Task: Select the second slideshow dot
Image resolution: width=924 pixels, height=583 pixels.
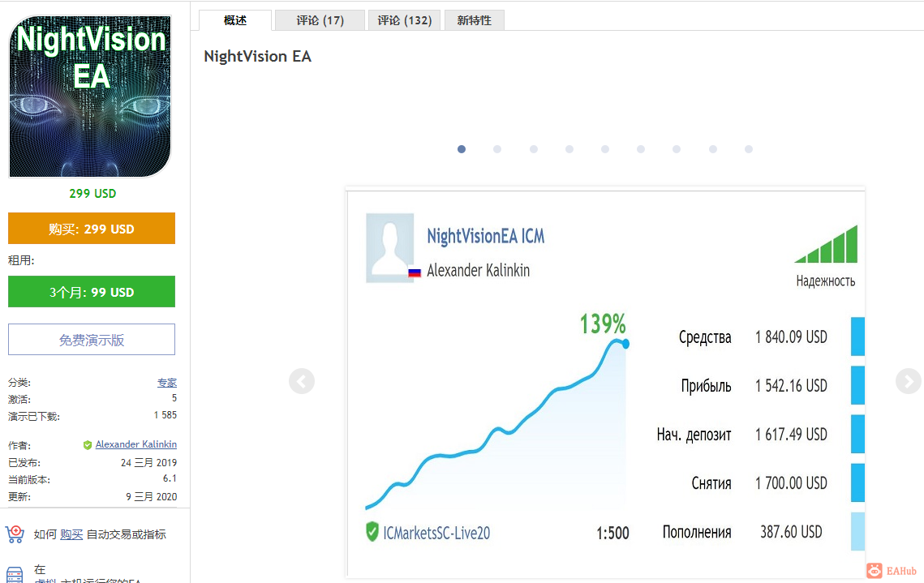Action: tap(497, 149)
